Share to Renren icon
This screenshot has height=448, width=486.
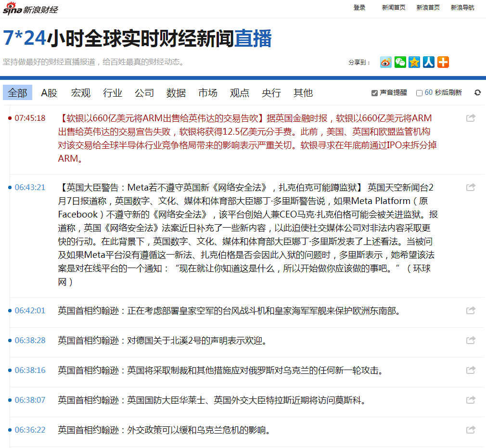click(x=429, y=63)
